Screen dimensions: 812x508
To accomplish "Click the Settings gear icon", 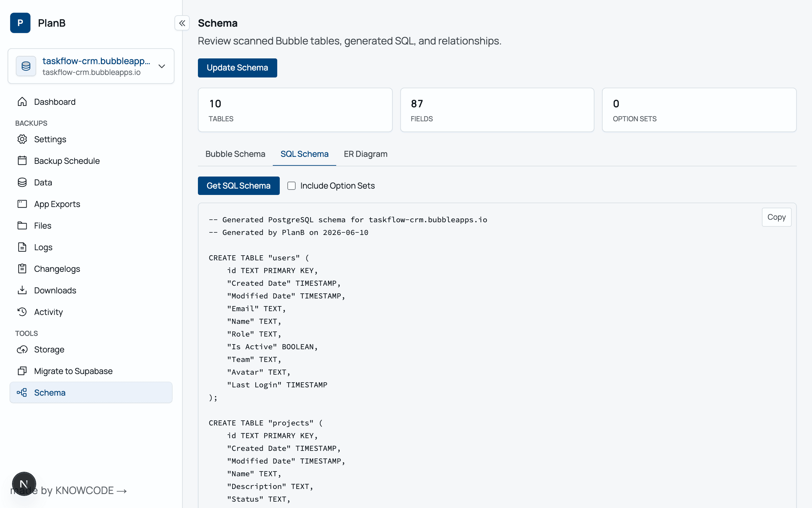I will coord(22,139).
